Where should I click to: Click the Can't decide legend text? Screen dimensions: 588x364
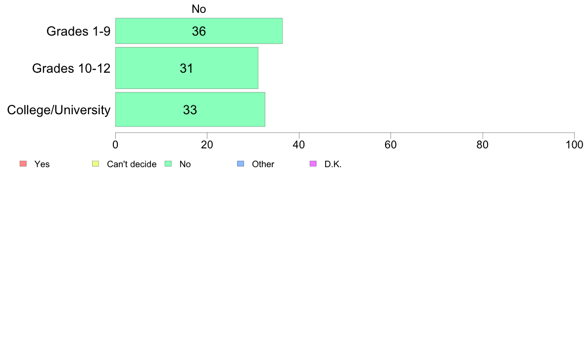132,164
